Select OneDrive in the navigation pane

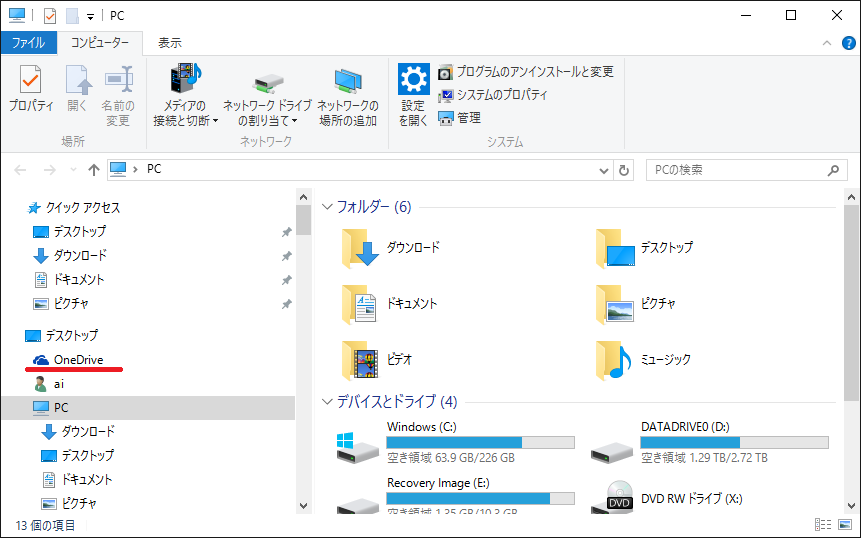[x=78, y=360]
